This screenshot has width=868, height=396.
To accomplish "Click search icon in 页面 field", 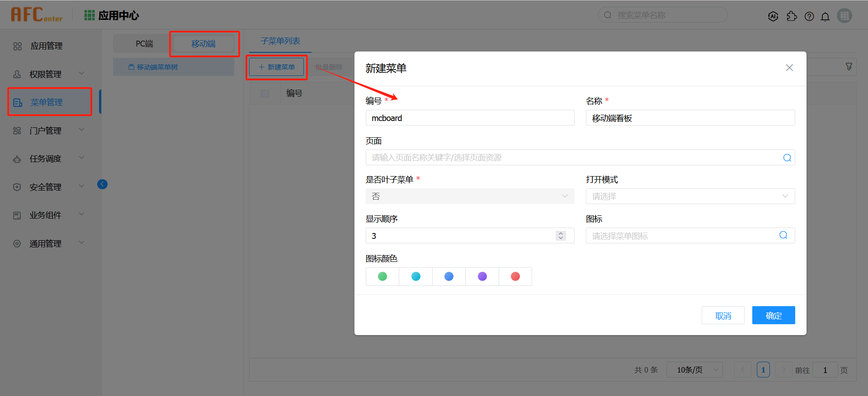I will [x=787, y=158].
